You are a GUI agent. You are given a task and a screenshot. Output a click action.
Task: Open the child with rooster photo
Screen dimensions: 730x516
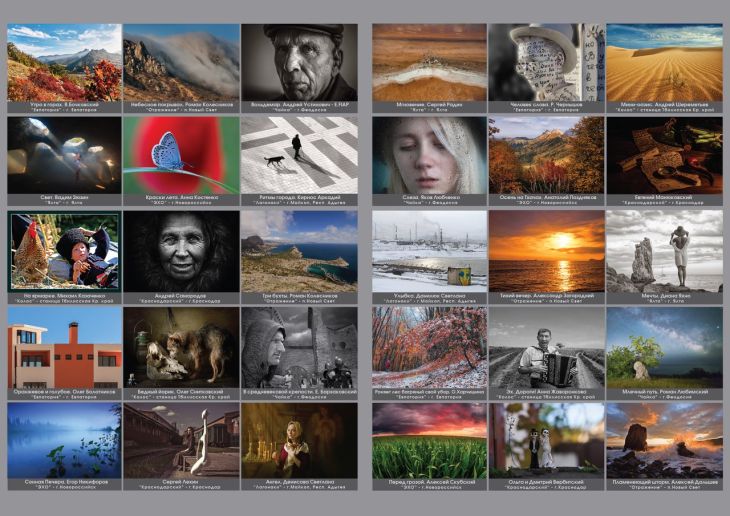(64, 250)
